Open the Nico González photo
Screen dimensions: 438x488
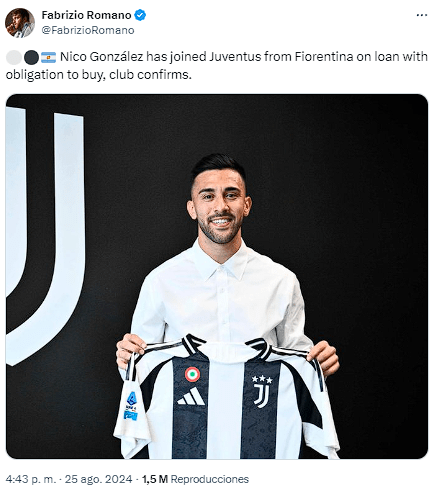click(217, 276)
